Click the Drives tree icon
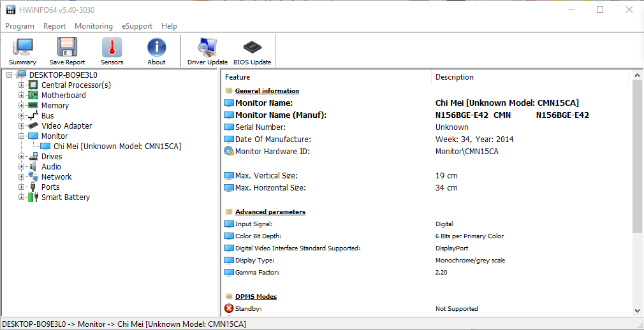 tap(33, 156)
